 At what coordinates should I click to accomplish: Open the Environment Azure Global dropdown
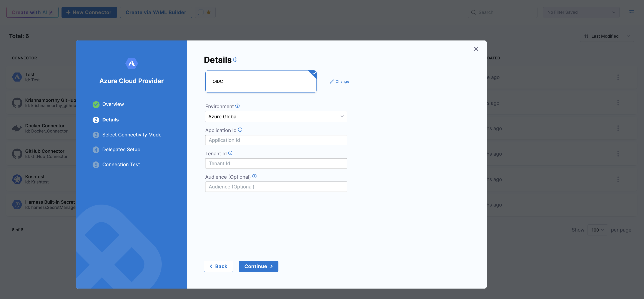(x=276, y=117)
